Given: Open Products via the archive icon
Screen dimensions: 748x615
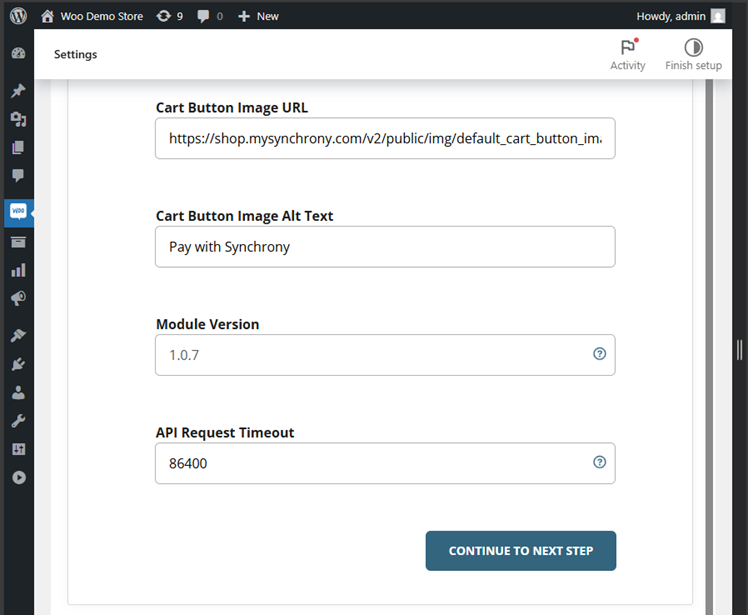Looking at the screenshot, I should click(18, 242).
